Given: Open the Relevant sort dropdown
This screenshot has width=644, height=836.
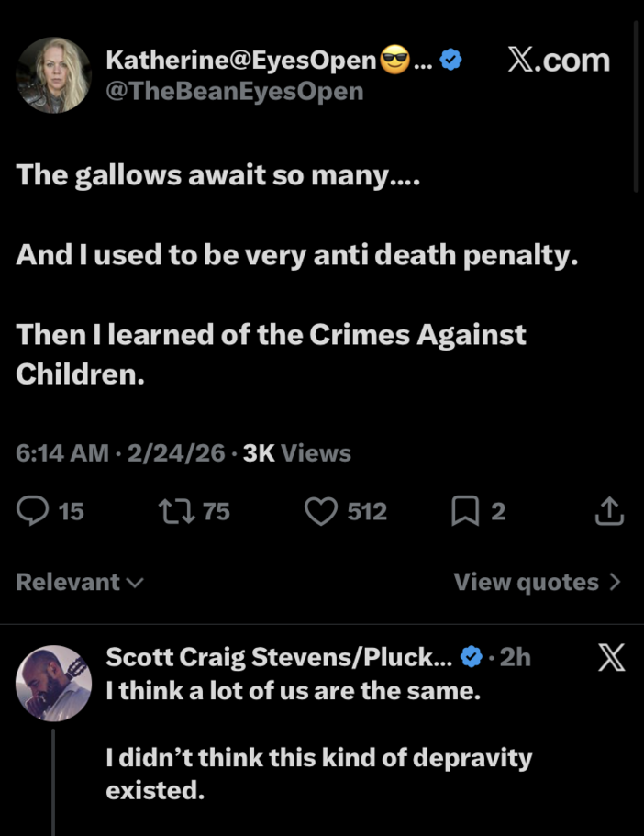Looking at the screenshot, I should coord(80,582).
